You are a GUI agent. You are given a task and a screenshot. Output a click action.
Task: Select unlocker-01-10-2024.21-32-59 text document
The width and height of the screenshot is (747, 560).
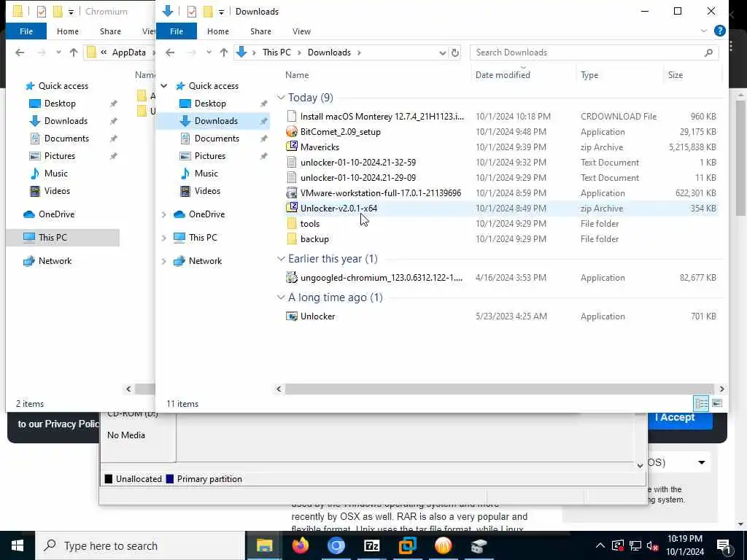click(357, 163)
